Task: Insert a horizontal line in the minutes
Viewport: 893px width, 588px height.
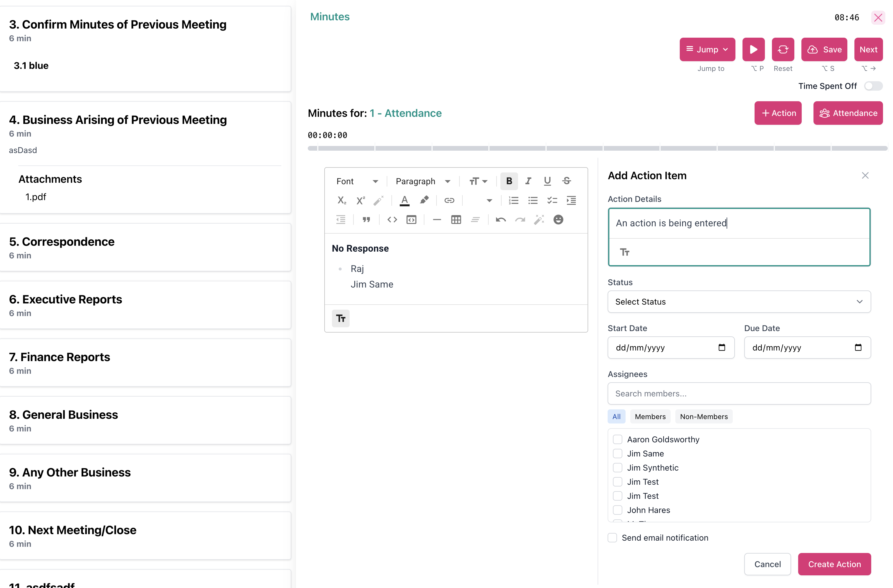Action: click(437, 219)
